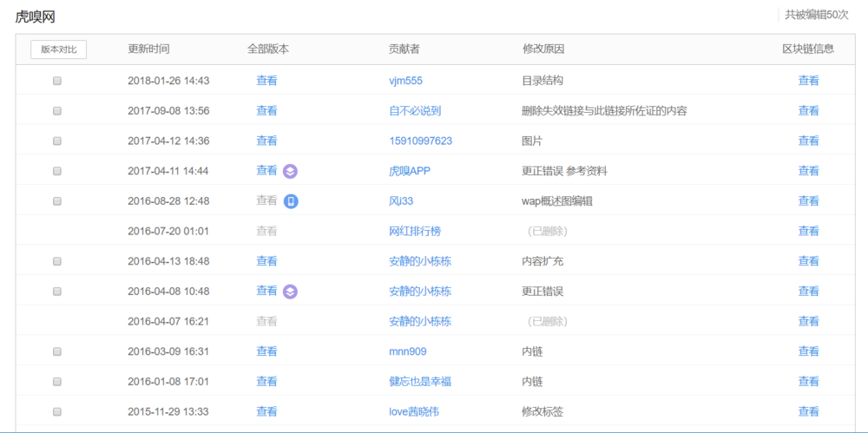This screenshot has height=433, width=868.
Task: Open blockchain info 查看 for 2016-04-07 row
Action: pos(808,321)
